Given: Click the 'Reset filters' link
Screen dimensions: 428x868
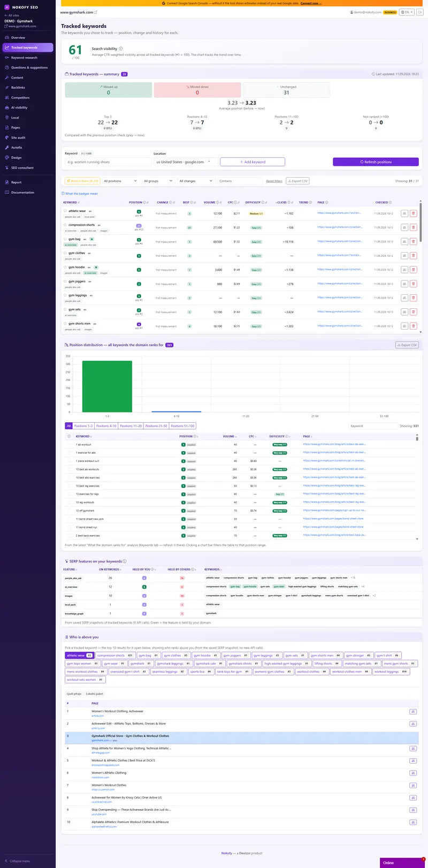Looking at the screenshot, I should point(274,181).
